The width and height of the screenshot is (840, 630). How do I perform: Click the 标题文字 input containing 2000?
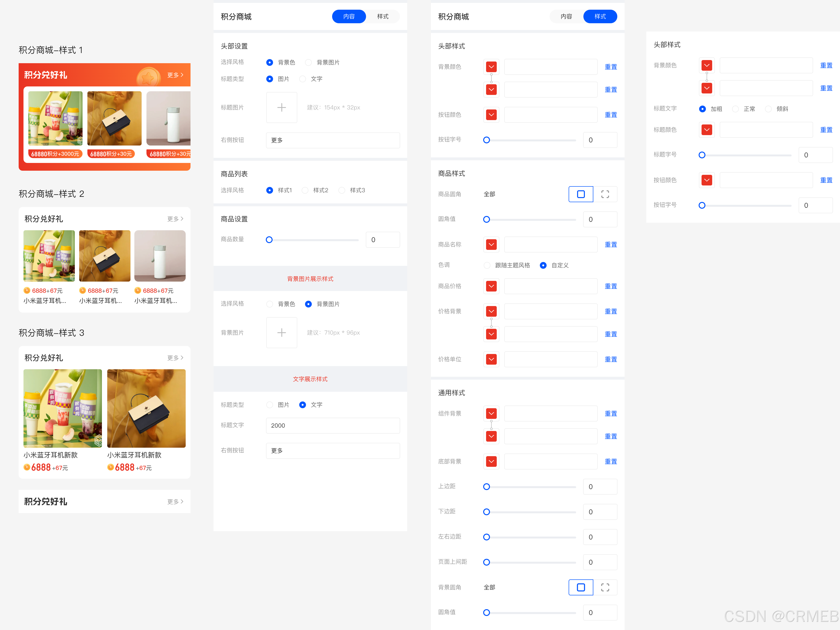click(x=333, y=425)
